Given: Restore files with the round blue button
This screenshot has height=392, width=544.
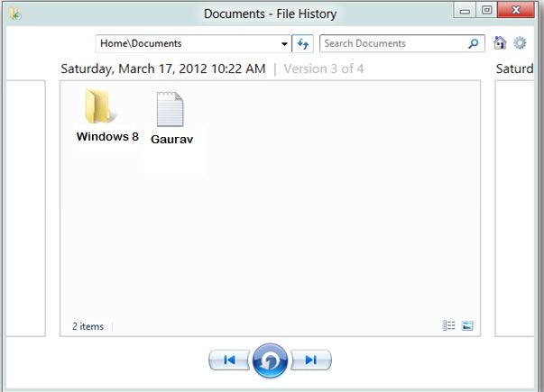Looking at the screenshot, I should click(270, 360).
